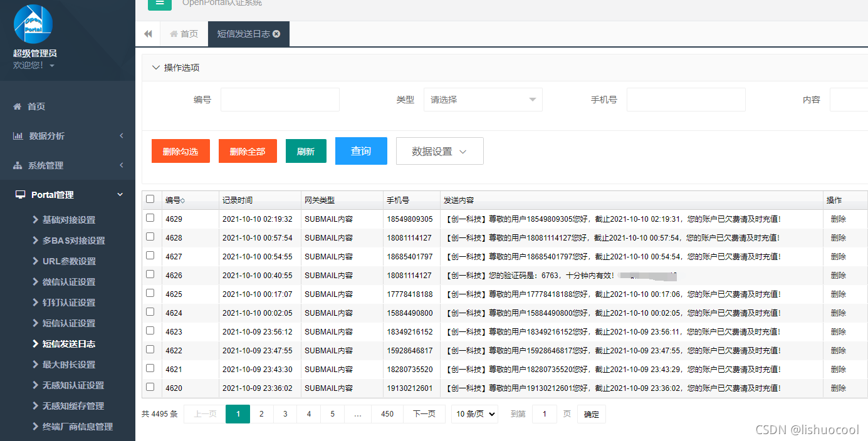This screenshot has height=441, width=868.
Task: Expand the 系统管理 sidebar menu
Action: [68, 165]
